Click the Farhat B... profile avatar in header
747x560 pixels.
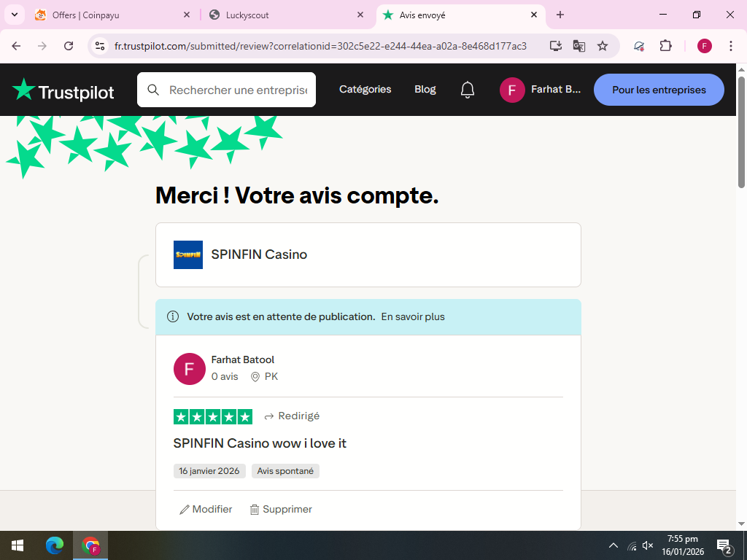click(512, 90)
